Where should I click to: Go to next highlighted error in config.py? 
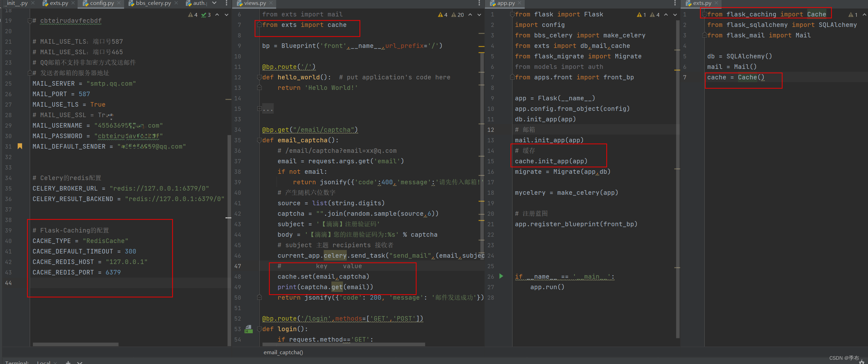227,15
